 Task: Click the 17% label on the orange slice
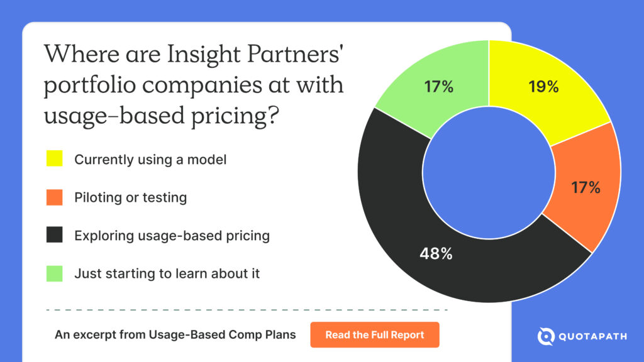point(584,187)
